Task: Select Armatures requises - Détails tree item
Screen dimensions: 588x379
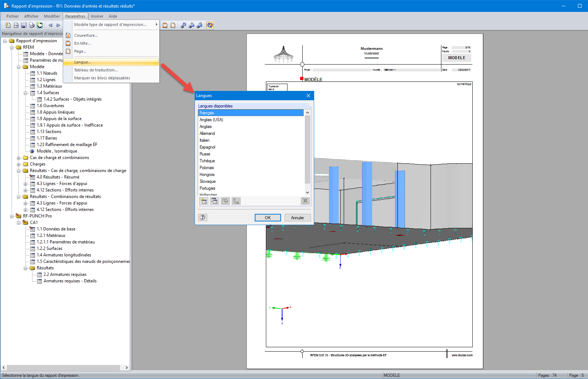Action: pyautogui.click(x=70, y=281)
